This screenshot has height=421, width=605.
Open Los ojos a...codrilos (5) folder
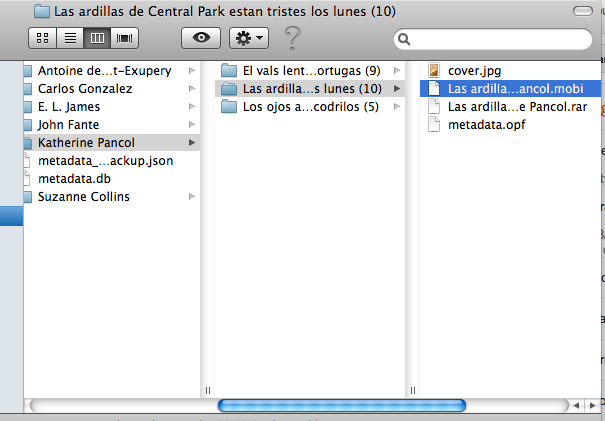(x=311, y=107)
